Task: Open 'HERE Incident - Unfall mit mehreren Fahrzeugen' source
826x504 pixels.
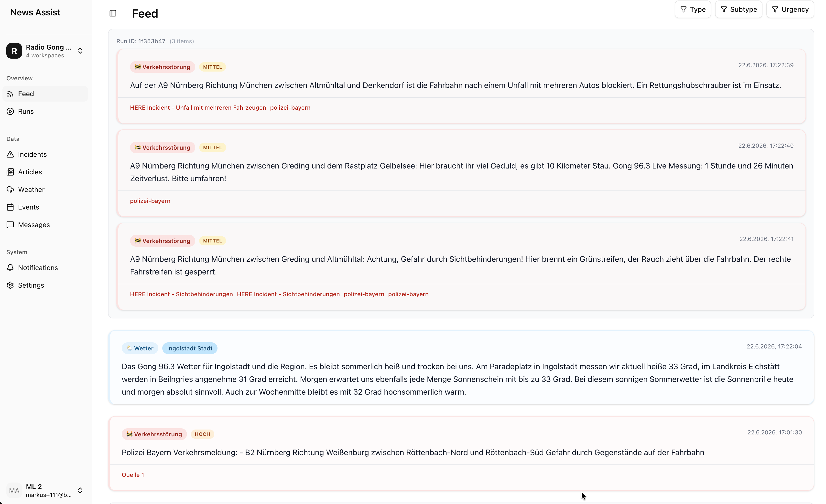Action: [x=198, y=107]
